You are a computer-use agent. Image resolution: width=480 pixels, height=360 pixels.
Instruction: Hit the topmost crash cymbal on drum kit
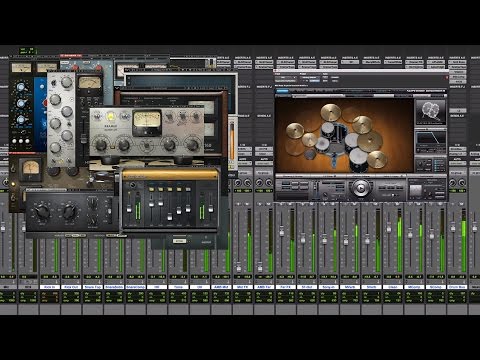point(330,112)
